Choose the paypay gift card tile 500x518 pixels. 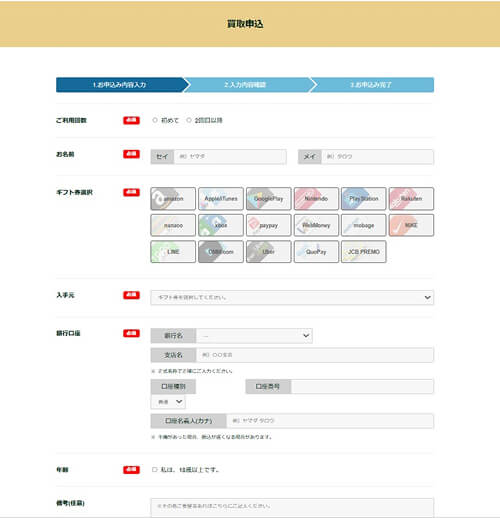[268, 225]
